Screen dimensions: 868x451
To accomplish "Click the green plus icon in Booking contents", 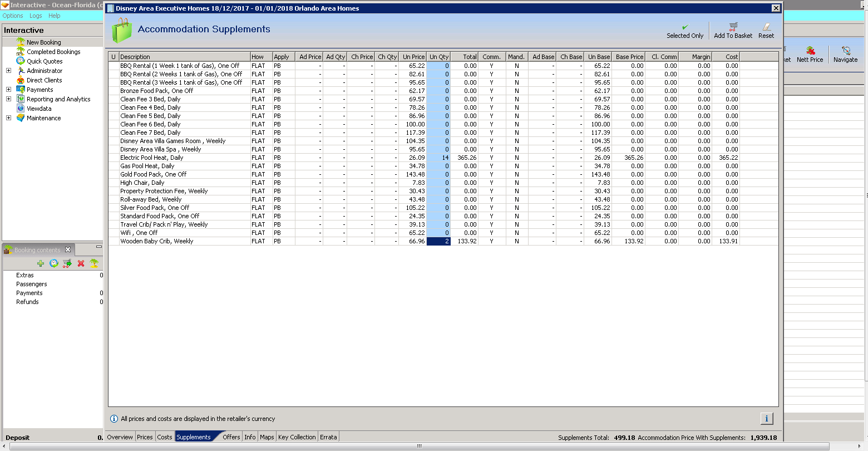I will click(x=41, y=263).
